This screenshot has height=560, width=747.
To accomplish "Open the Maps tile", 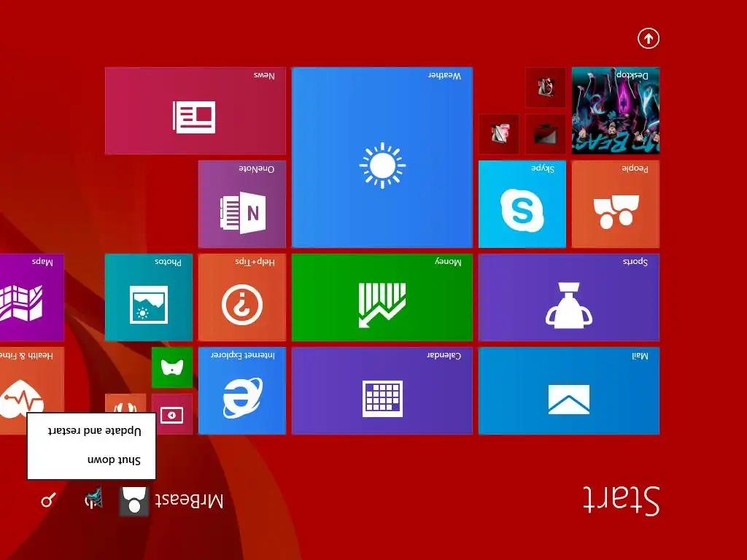I will point(32,297).
